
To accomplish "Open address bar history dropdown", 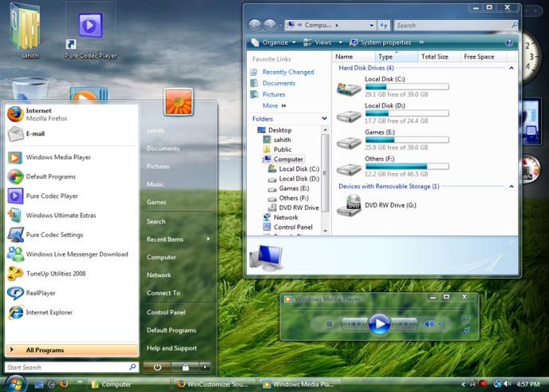I will click(372, 26).
